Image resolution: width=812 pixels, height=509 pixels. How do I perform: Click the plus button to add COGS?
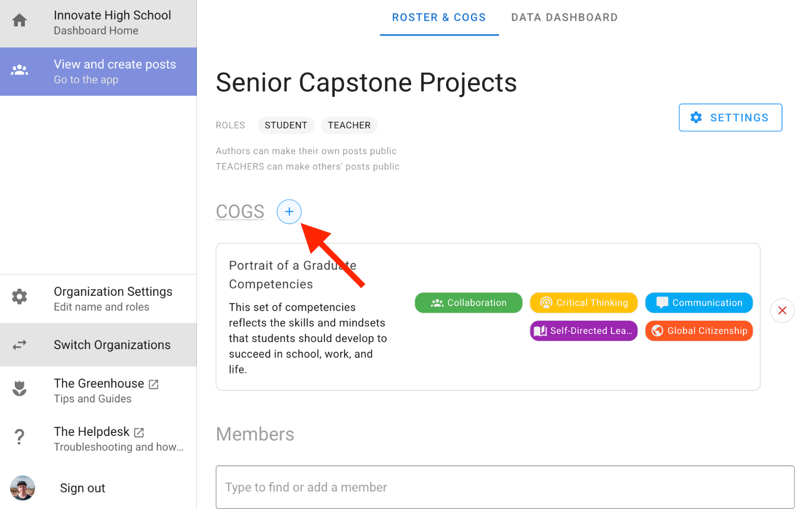tap(289, 212)
